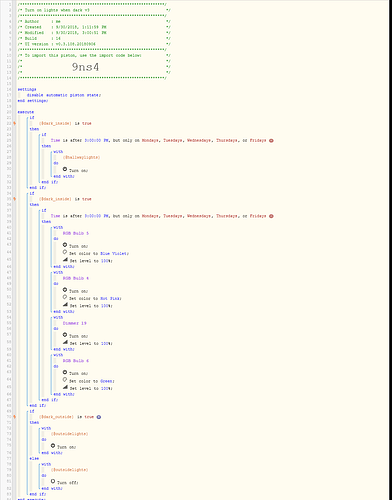Open the Dimmer 19 device selector
This screenshot has height=500, width=392.
pos(75,323)
